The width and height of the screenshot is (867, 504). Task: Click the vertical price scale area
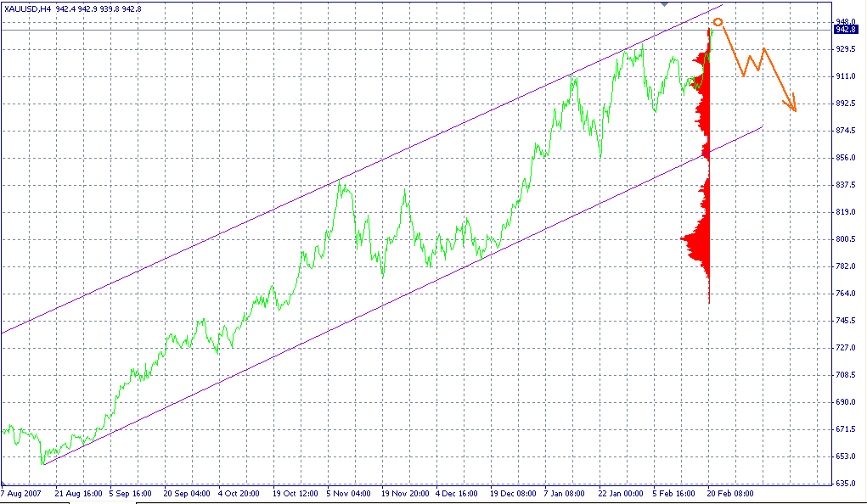coord(844,255)
